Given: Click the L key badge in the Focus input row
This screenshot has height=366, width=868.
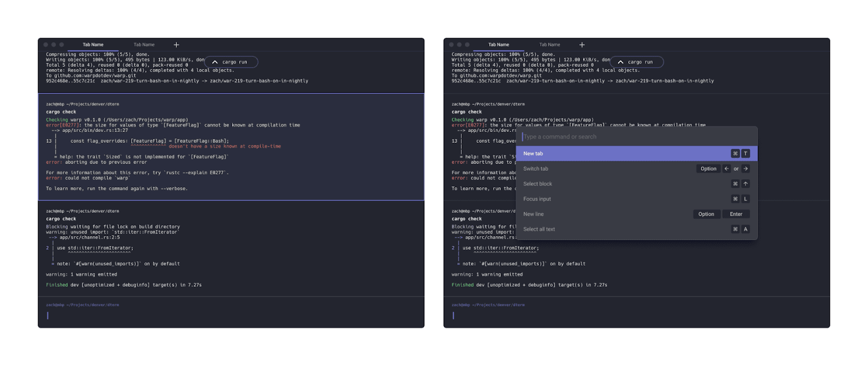Looking at the screenshot, I should pyautogui.click(x=746, y=199).
